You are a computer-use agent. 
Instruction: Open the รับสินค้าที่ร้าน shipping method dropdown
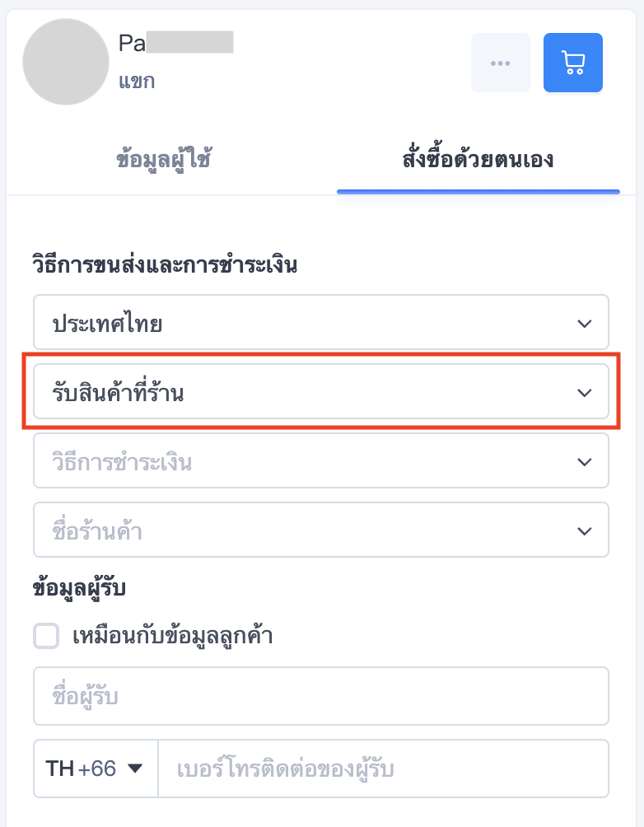321,391
